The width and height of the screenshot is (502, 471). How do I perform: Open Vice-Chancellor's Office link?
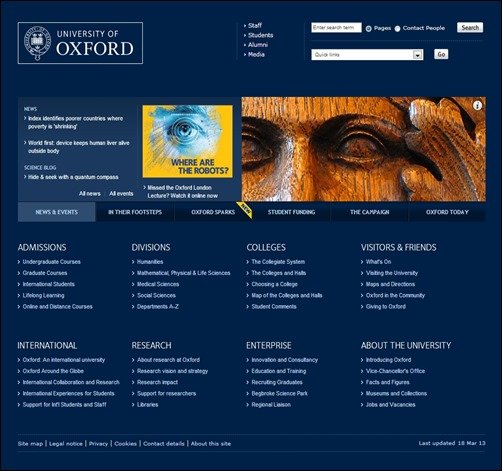coord(395,371)
